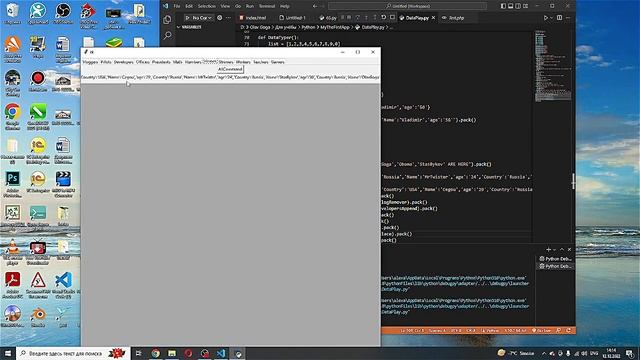
Task: Open the Selection menu in VS Code
Action: (x=207, y=6)
